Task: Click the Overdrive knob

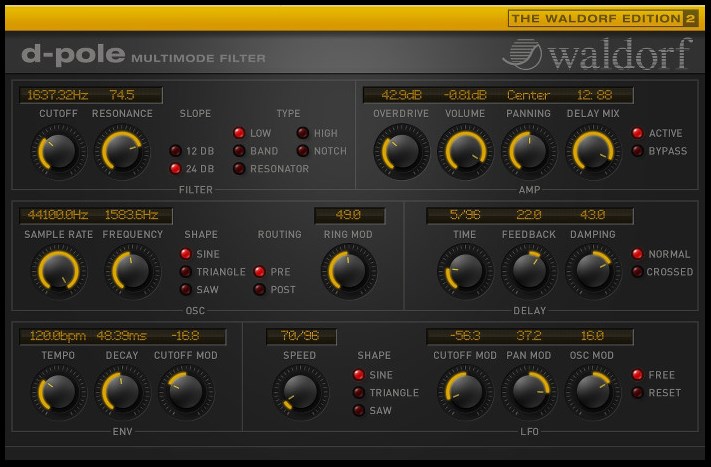Action: pyautogui.click(x=402, y=151)
